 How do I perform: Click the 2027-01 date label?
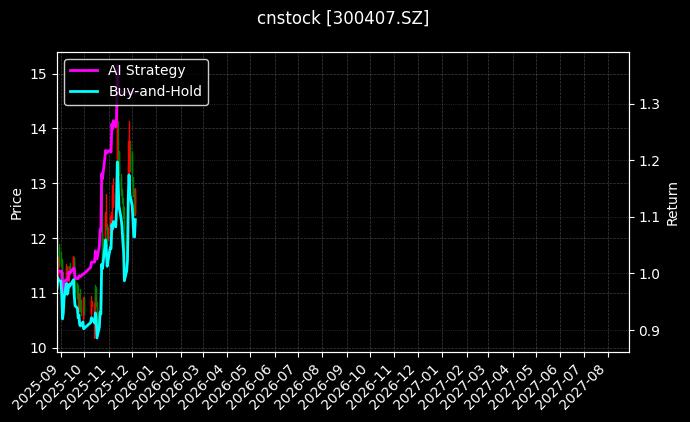[416, 387]
